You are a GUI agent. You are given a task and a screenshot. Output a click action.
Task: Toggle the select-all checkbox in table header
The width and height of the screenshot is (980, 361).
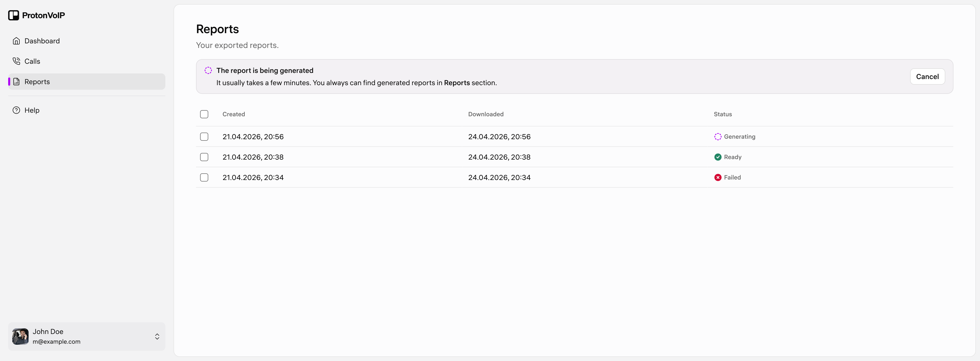pos(204,114)
